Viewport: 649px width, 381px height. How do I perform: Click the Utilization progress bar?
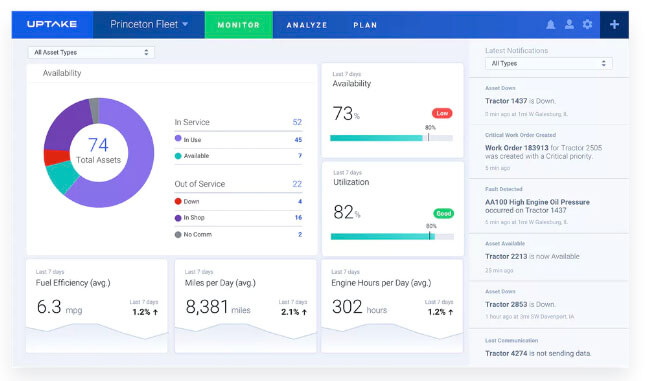click(392, 237)
